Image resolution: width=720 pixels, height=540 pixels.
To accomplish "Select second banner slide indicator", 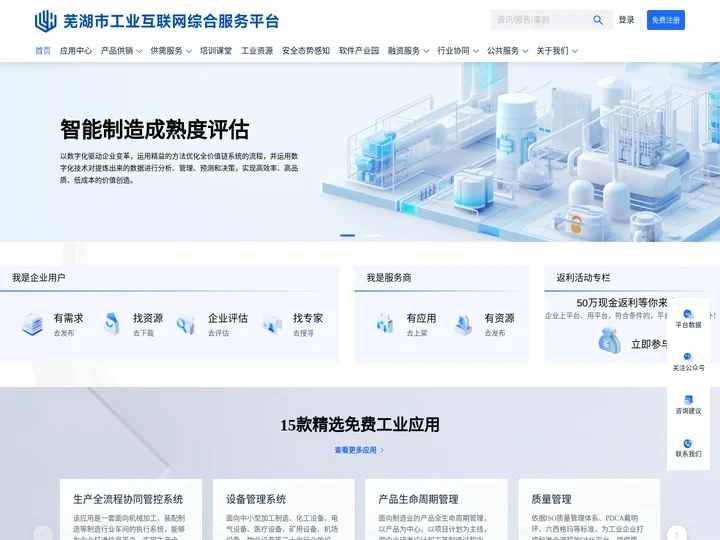I will [372, 235].
